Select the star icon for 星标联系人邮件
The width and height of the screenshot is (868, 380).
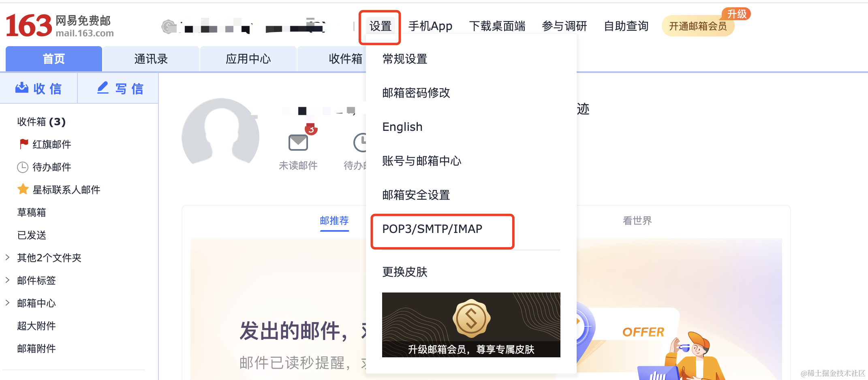click(x=23, y=189)
